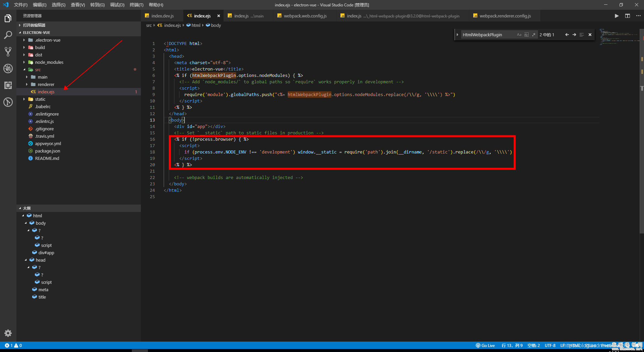Click UTF-8 encoding in status bar
The width and height of the screenshot is (644, 352).
pos(550,345)
